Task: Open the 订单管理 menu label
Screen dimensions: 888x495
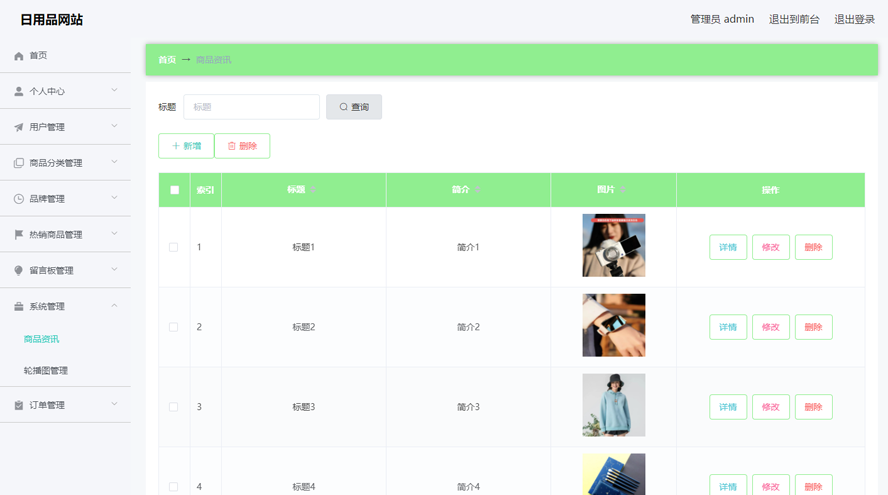Action: point(47,405)
